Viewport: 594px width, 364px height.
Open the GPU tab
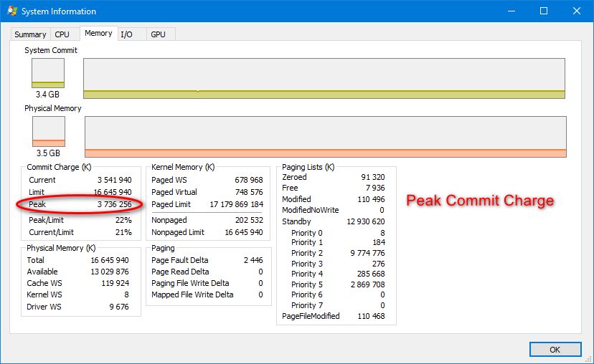pyautogui.click(x=158, y=34)
